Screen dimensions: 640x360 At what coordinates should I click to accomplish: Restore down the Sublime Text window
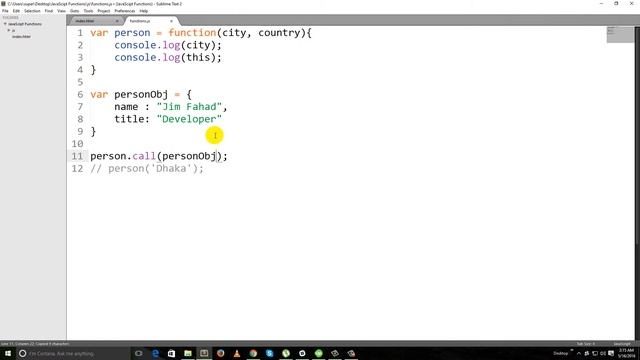tap(616, 4)
